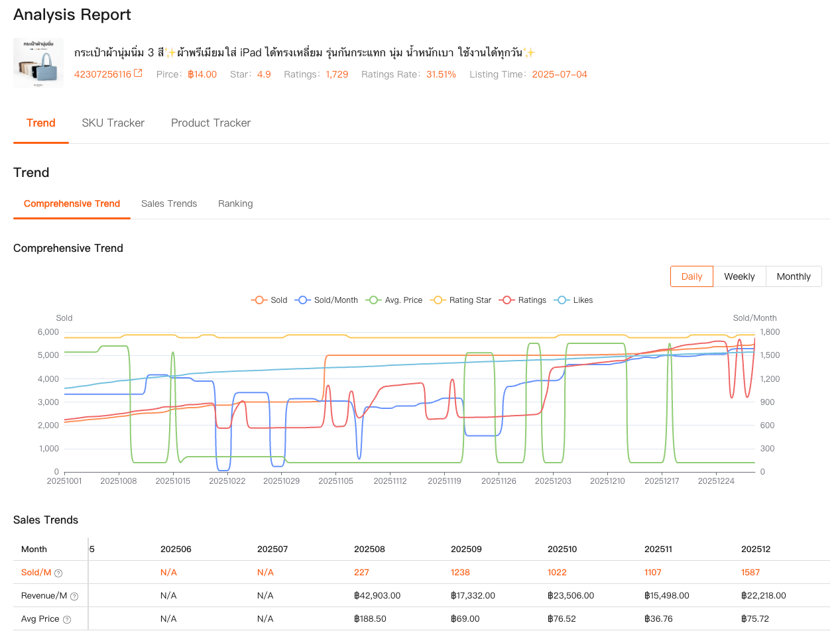Open external link icon beside product ID
840x631 pixels.
138,74
